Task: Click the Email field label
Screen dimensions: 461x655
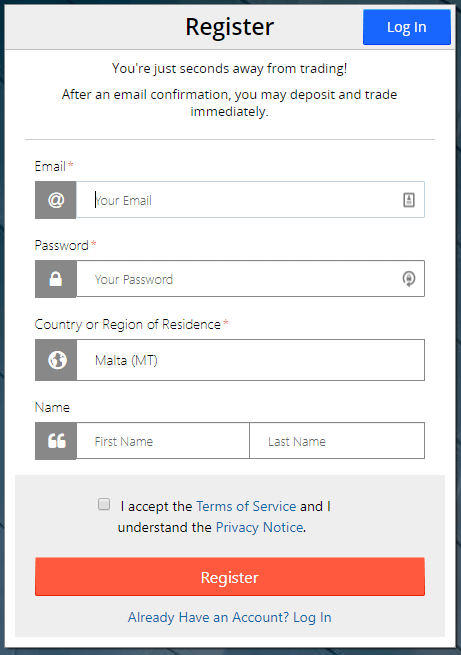Action: point(50,166)
